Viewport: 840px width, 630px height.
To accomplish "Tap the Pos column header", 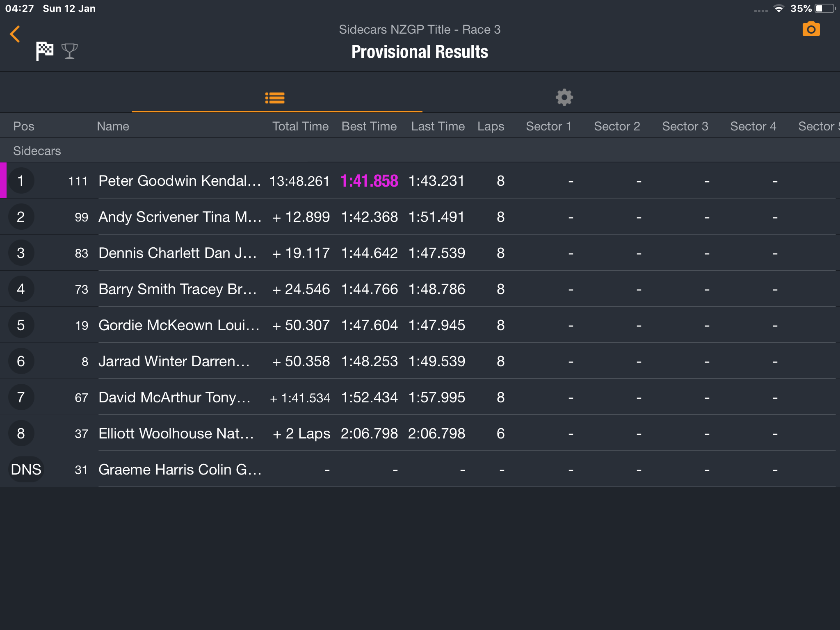I will (x=24, y=126).
